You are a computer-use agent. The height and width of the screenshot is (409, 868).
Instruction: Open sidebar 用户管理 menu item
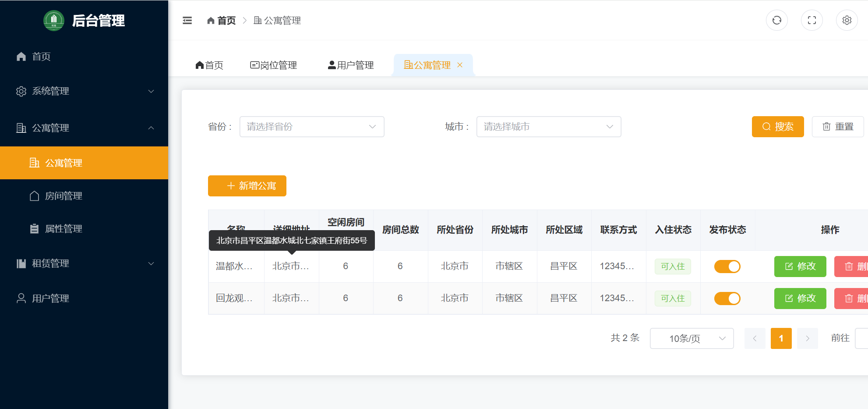[84, 299]
